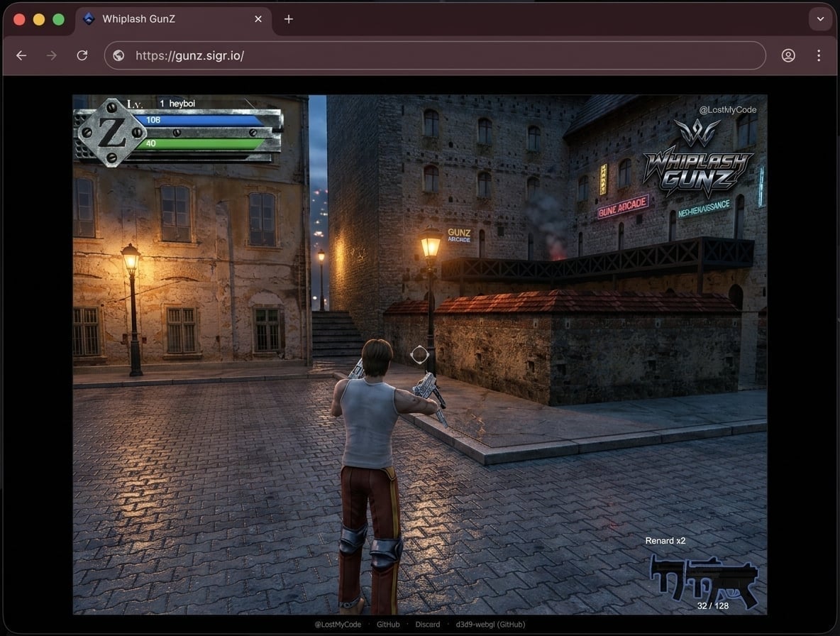Image resolution: width=840 pixels, height=636 pixels.
Task: Click the forward navigation arrow
Action: (51, 55)
